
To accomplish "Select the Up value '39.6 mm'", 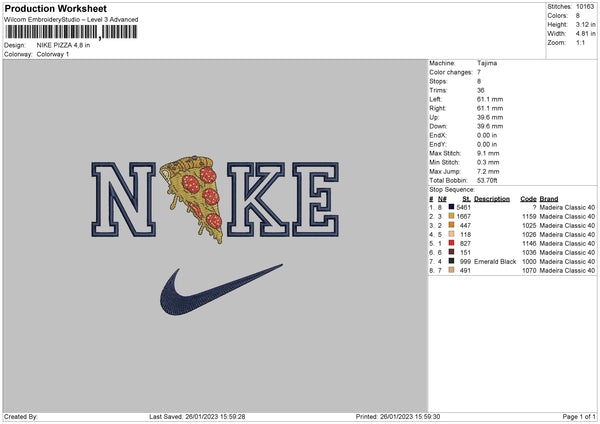I will (490, 117).
